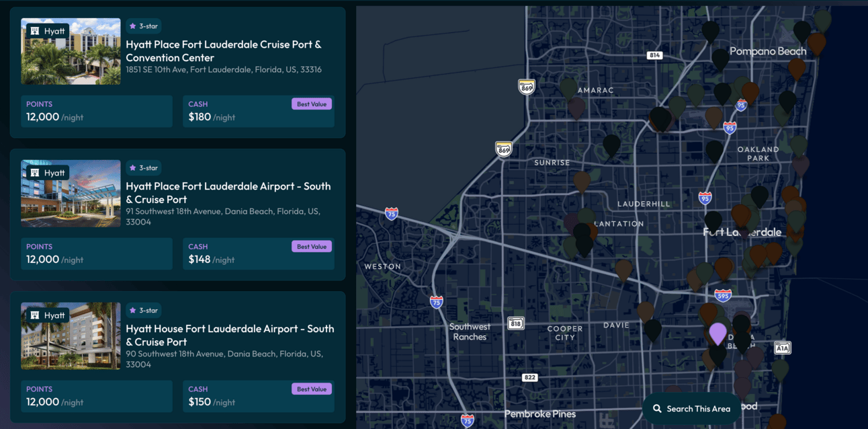
Task: Click the Lauderhill map label
Action: tap(644, 204)
